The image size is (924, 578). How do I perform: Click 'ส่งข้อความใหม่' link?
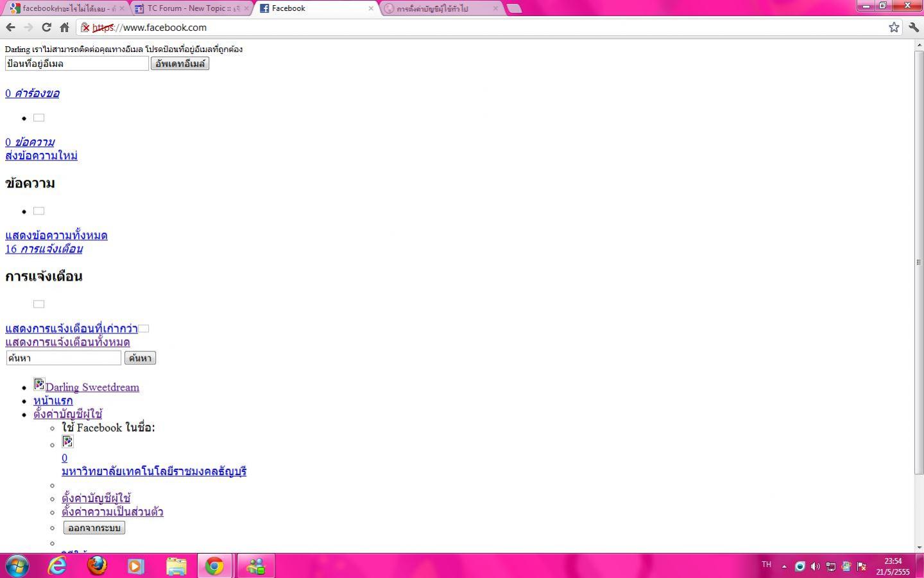(x=41, y=155)
